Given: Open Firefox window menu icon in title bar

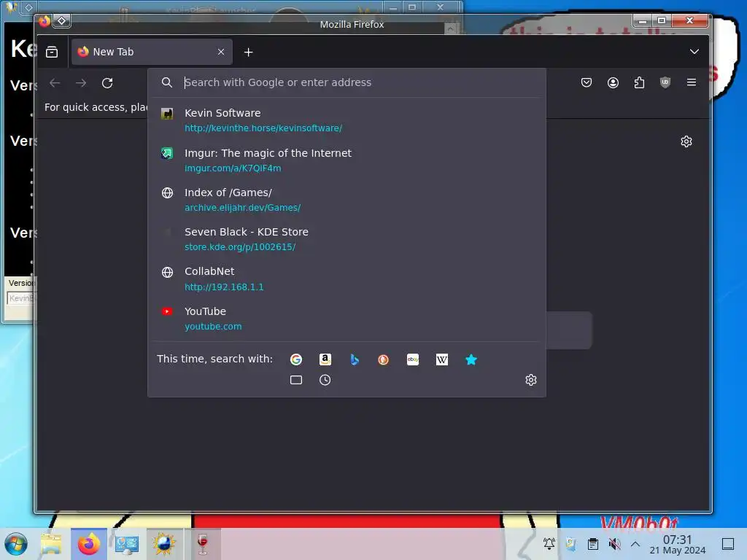Looking at the screenshot, I should point(44,21).
